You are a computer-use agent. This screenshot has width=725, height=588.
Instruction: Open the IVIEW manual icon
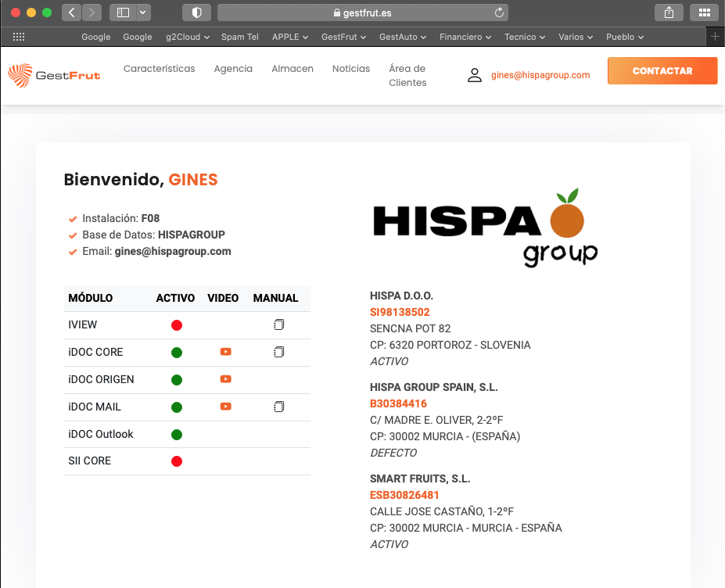(278, 324)
